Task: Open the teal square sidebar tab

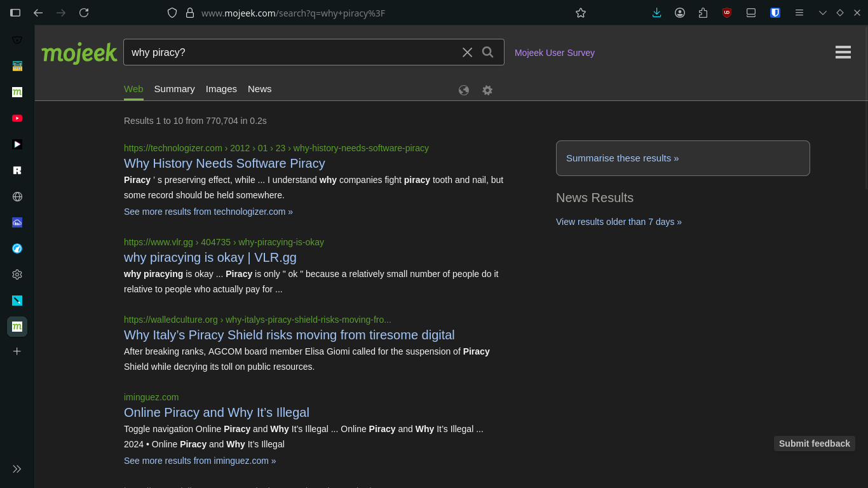Action: tap(17, 301)
